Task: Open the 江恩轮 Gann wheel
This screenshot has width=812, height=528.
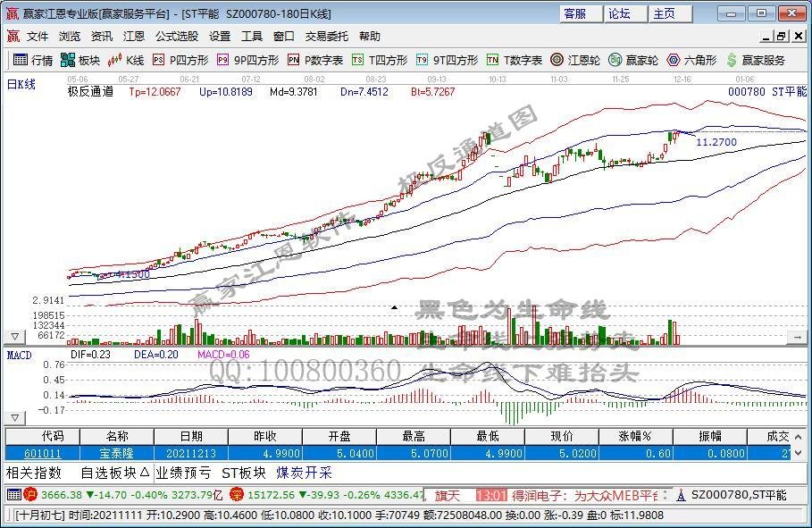Action: click(574, 60)
